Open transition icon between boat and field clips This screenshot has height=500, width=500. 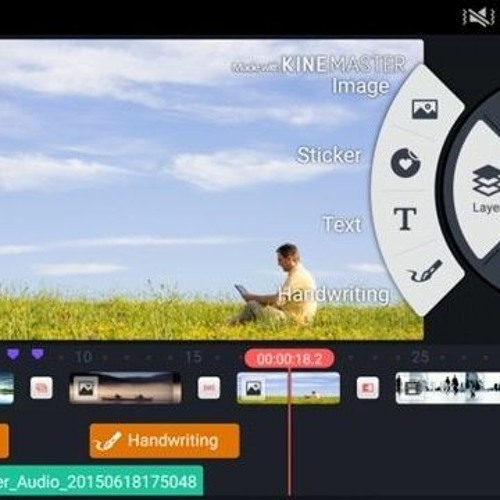tap(209, 388)
